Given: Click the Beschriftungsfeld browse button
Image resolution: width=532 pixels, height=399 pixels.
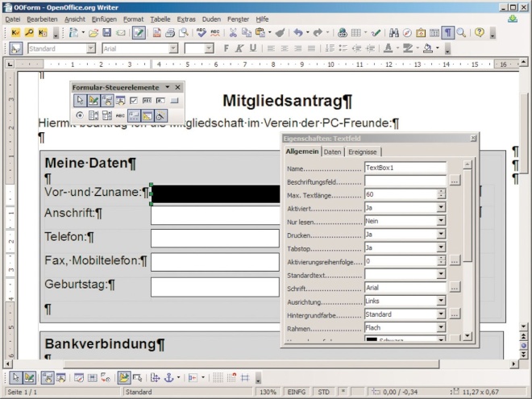Looking at the screenshot, I should pos(455,181).
